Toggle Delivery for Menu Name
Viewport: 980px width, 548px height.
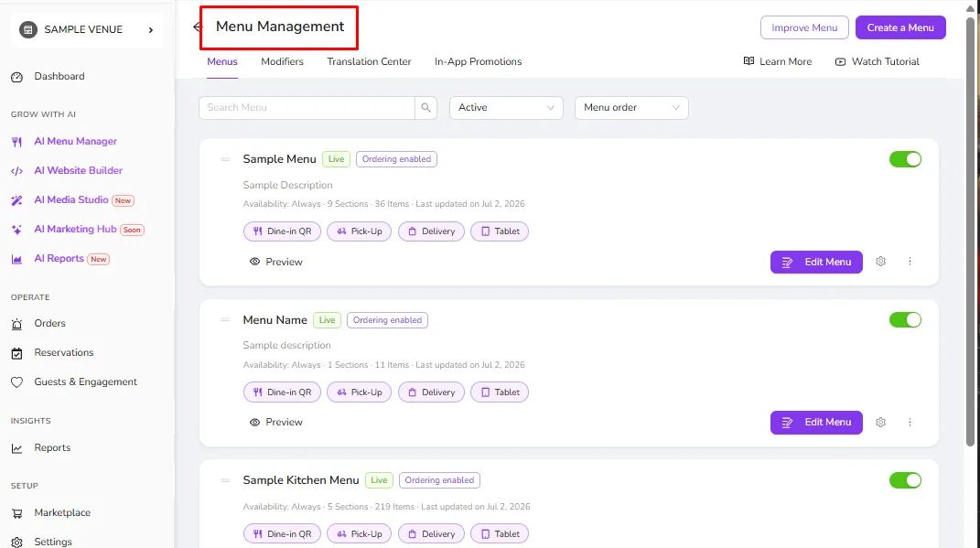pos(431,392)
